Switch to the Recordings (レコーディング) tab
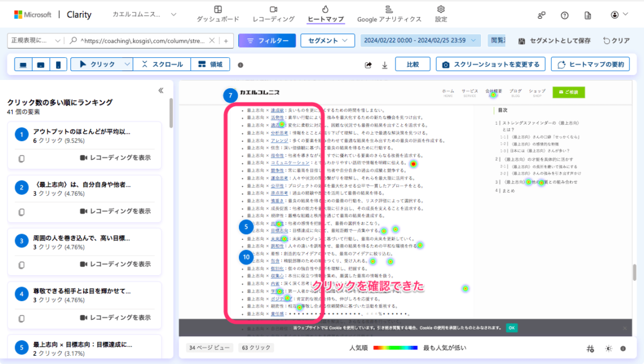The image size is (644, 364). click(274, 14)
